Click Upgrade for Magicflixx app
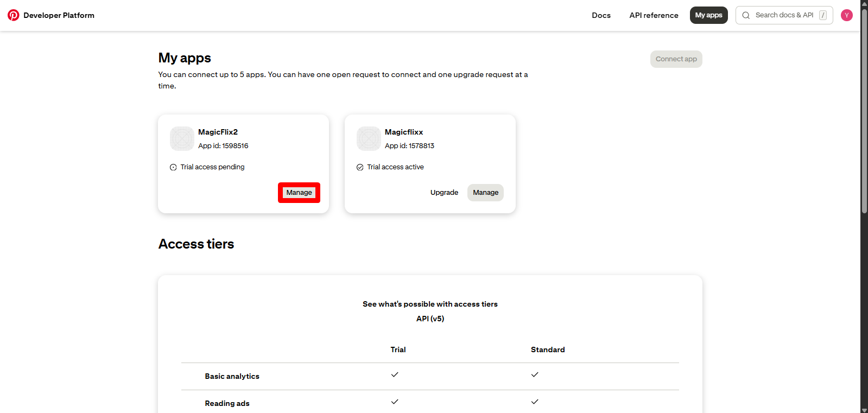Screen dimensions: 868x413 click(x=444, y=193)
